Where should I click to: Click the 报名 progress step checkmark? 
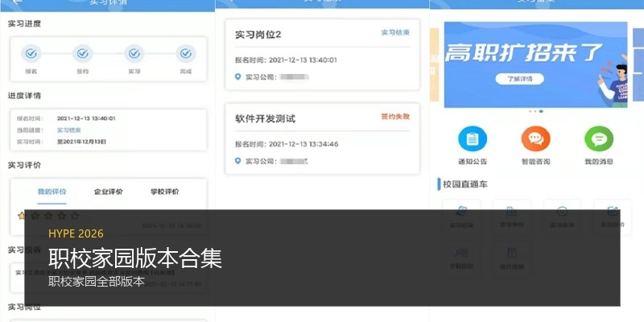[x=31, y=54]
